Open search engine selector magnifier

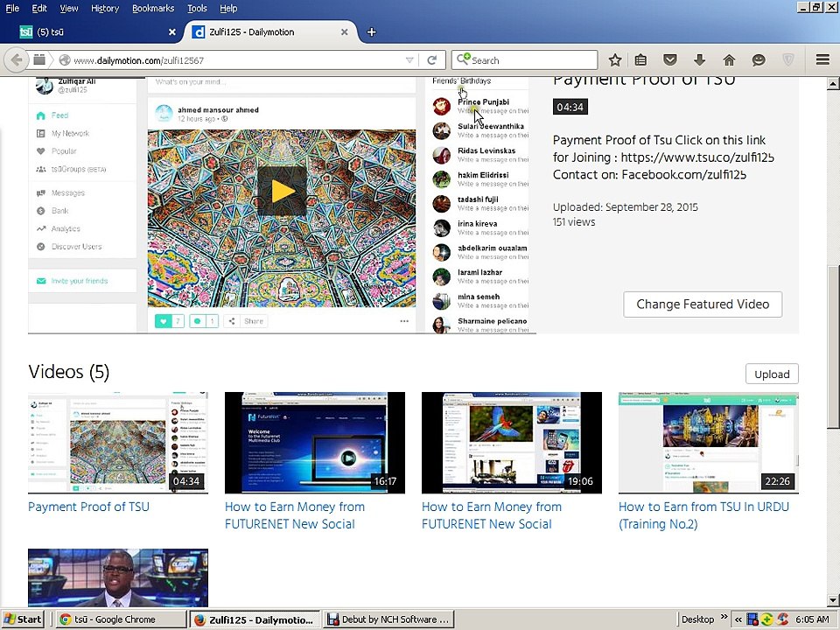tap(463, 59)
